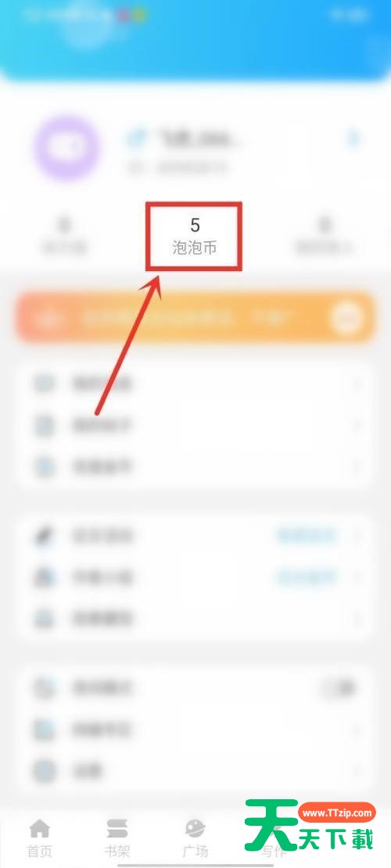Viewport: 391px width, 868px height.
Task: Open the 广场 planet icon tab
Action: coord(195,837)
